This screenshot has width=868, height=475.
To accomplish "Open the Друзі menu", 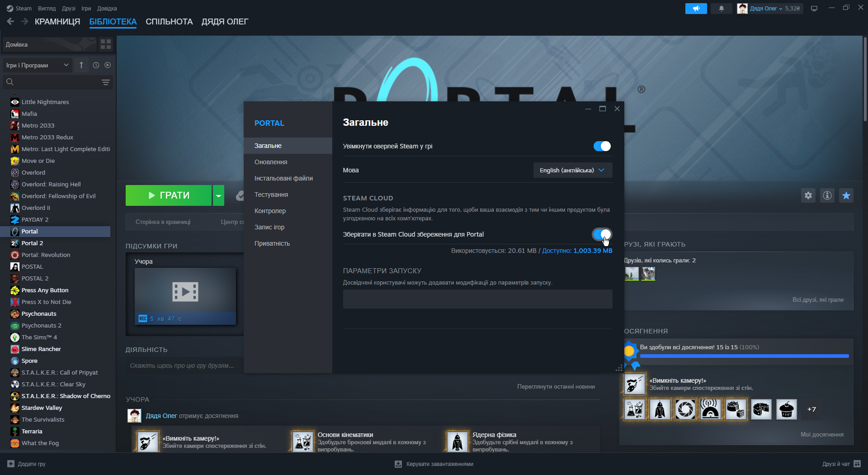I will coord(69,8).
